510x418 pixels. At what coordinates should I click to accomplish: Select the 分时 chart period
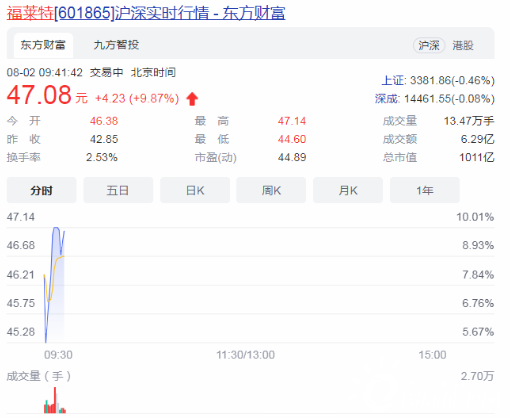click(x=42, y=190)
